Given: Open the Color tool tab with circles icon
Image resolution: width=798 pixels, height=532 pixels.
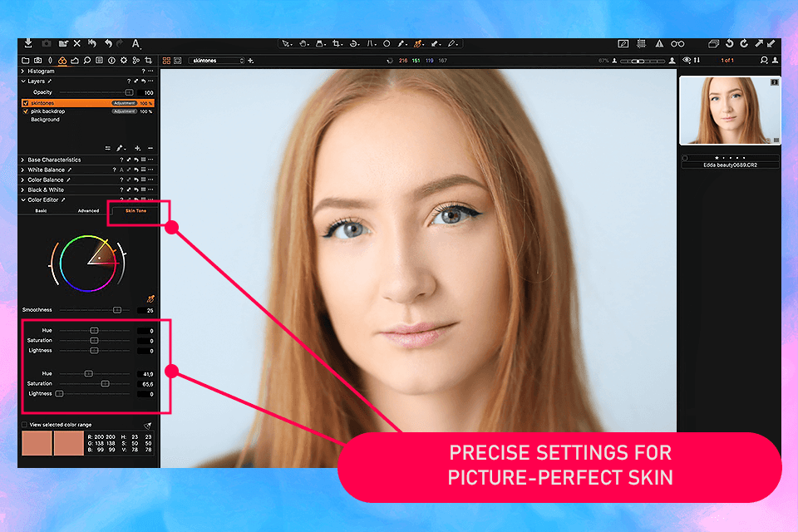Looking at the screenshot, I should point(62,61).
